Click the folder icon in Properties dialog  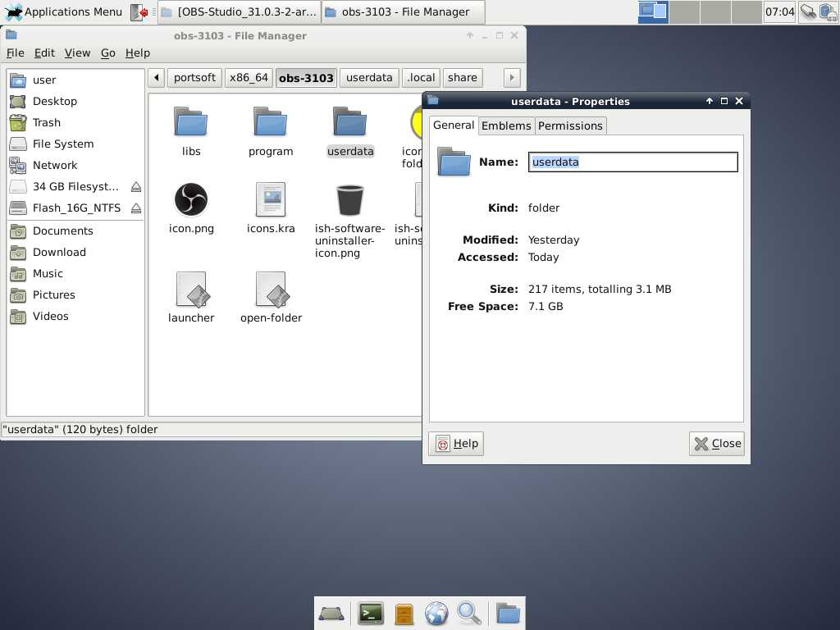click(x=454, y=162)
